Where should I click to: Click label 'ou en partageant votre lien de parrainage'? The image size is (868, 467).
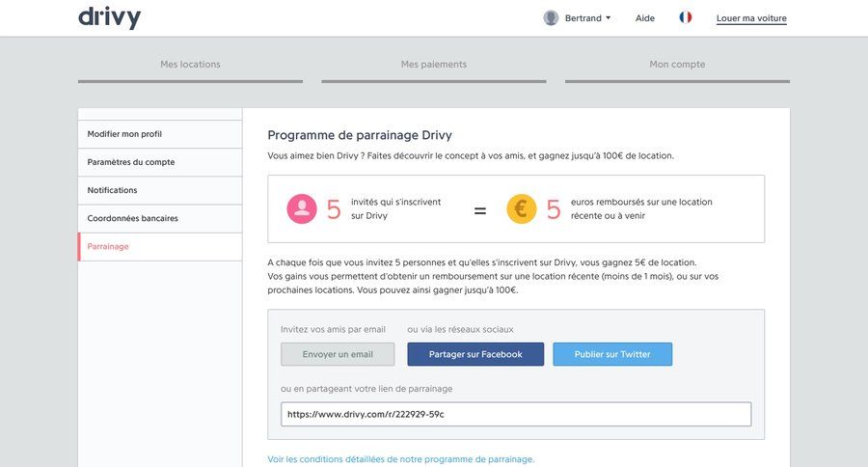pos(366,389)
